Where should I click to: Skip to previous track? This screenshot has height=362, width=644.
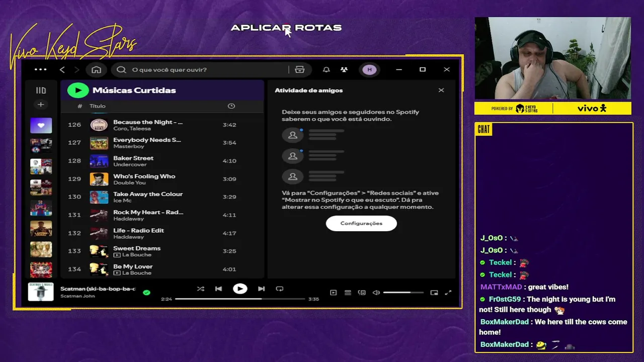click(218, 289)
